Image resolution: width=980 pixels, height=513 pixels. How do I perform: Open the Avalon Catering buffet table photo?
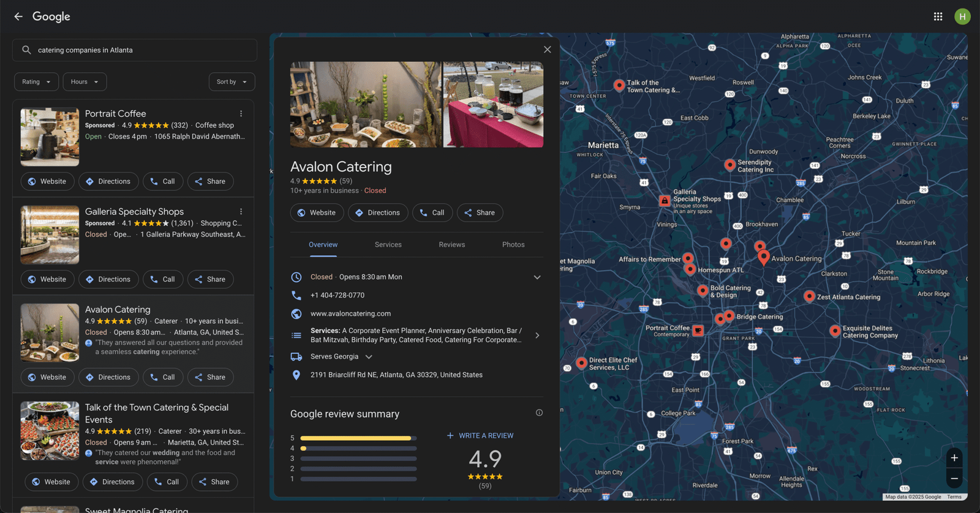click(366, 105)
